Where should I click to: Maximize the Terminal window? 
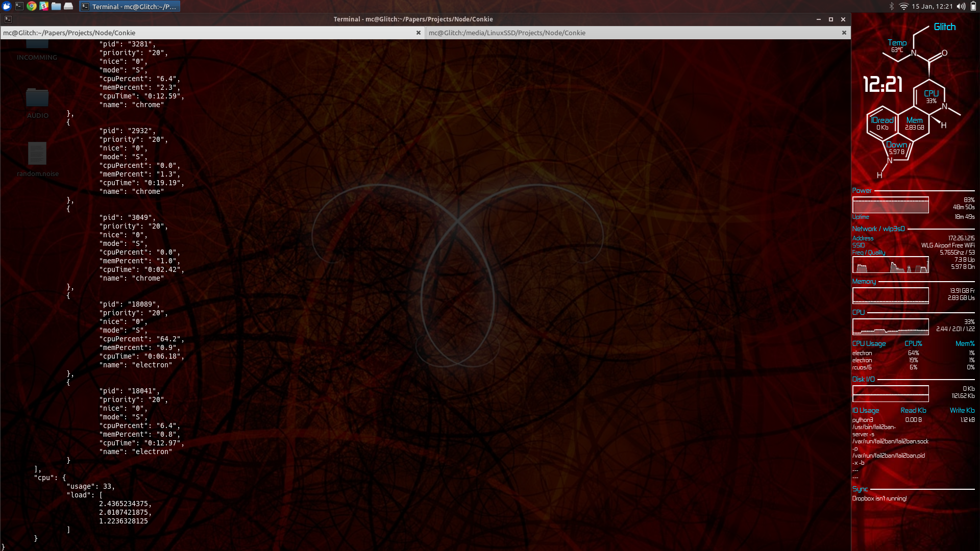[x=831, y=19]
